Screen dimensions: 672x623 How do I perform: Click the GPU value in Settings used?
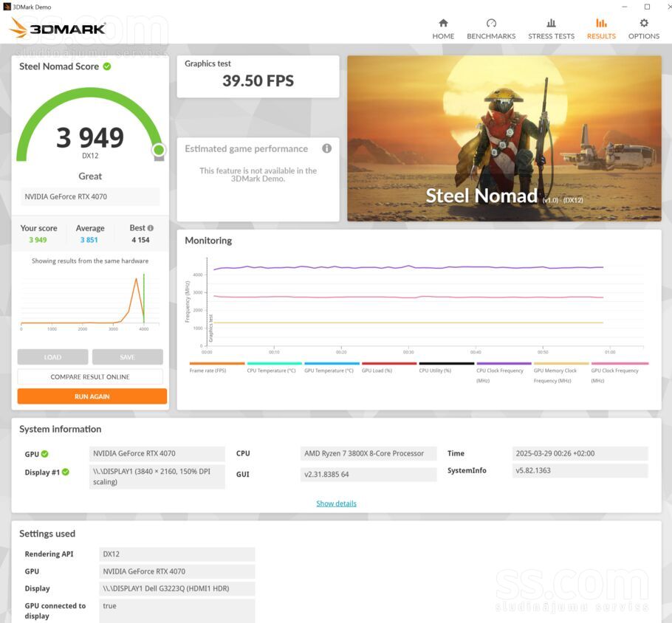pyautogui.click(x=177, y=571)
